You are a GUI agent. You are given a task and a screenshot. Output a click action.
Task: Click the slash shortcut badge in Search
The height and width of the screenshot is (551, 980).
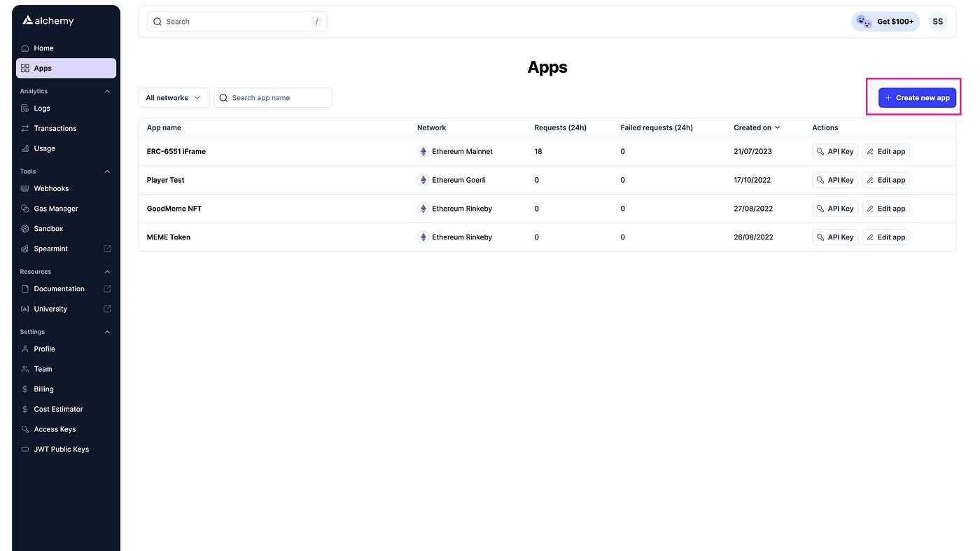316,22
